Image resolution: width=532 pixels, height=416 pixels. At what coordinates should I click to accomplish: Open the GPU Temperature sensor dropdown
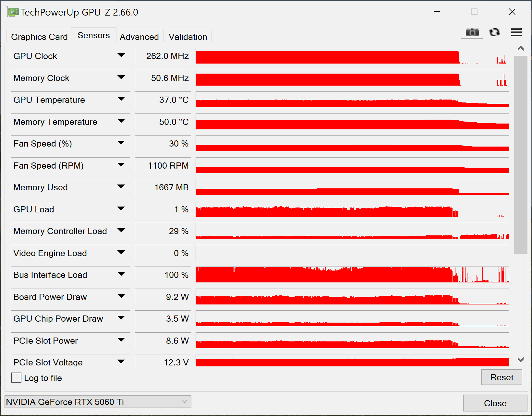(121, 100)
